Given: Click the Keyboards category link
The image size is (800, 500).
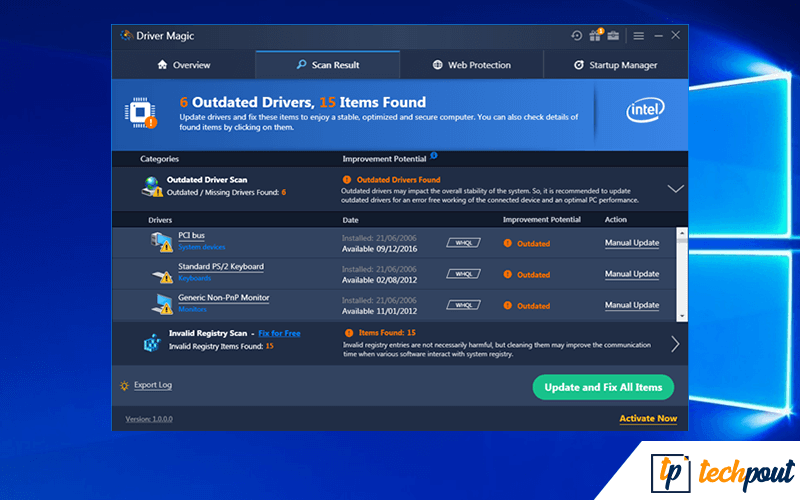Looking at the screenshot, I should point(194,278).
